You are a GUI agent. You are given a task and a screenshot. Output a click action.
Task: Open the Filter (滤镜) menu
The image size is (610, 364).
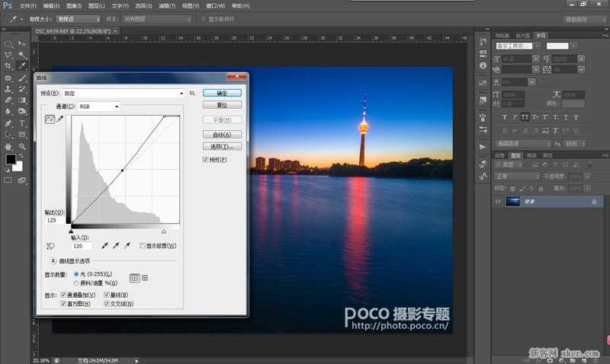pyautogui.click(x=167, y=6)
